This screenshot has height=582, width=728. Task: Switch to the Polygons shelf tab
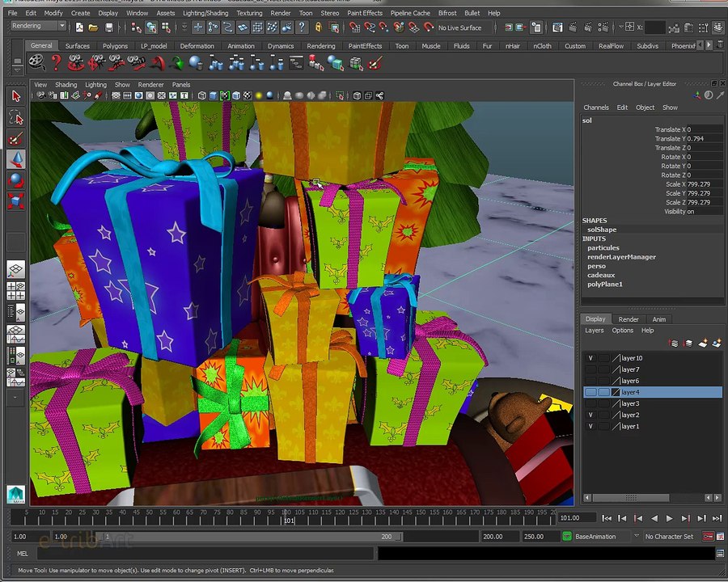pyautogui.click(x=115, y=46)
